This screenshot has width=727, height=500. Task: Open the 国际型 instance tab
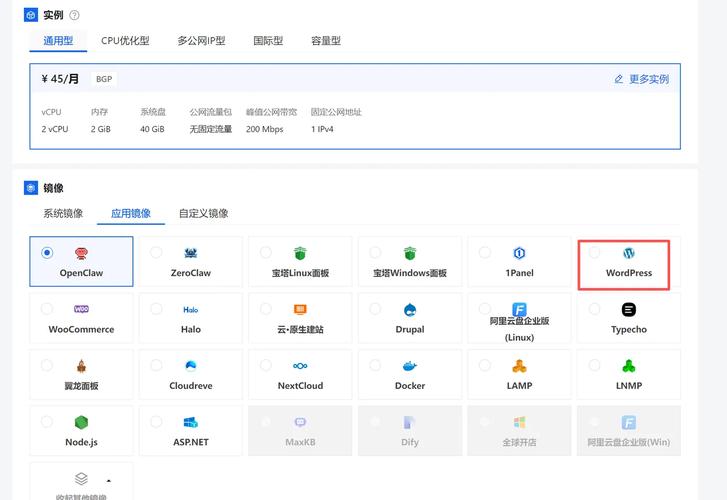point(268,41)
